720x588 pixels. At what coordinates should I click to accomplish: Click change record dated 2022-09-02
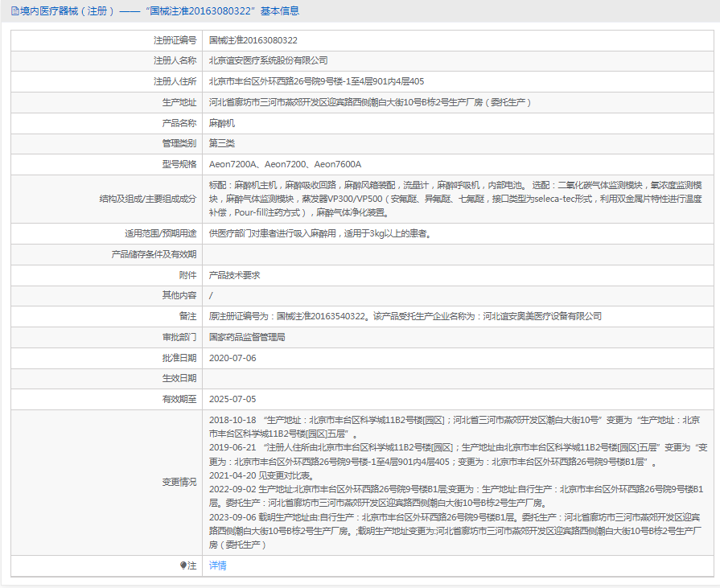point(456,496)
